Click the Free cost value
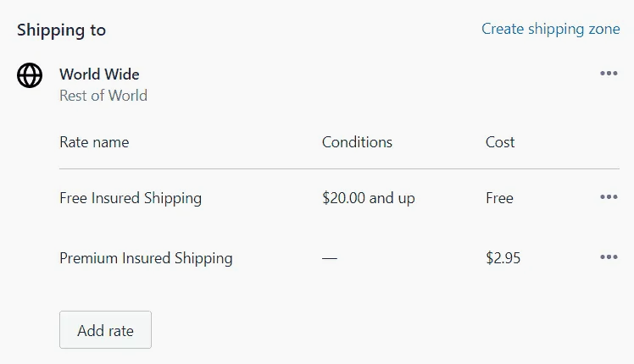The image size is (634, 364). [x=499, y=198]
